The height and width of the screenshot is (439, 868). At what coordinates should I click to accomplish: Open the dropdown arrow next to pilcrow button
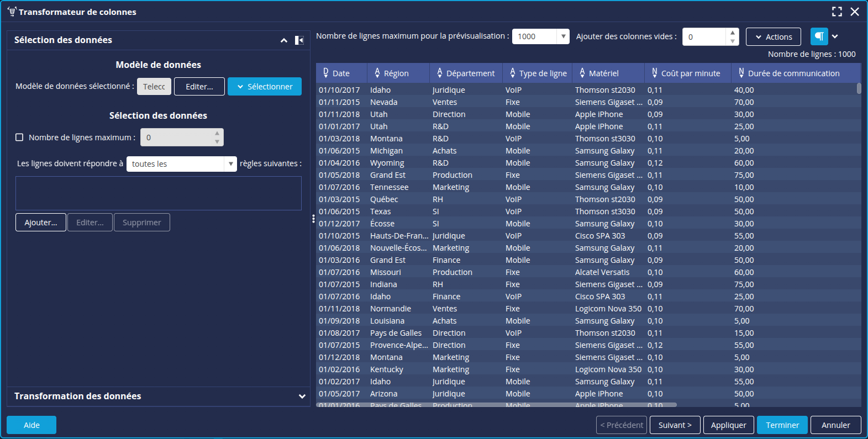(x=835, y=36)
